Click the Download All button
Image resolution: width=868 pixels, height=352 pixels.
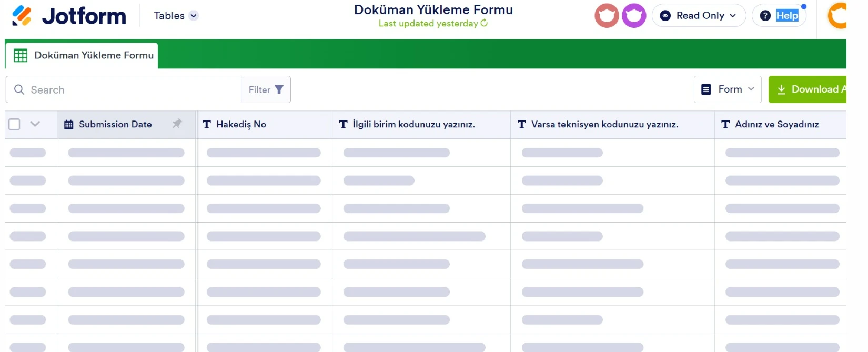pos(808,89)
